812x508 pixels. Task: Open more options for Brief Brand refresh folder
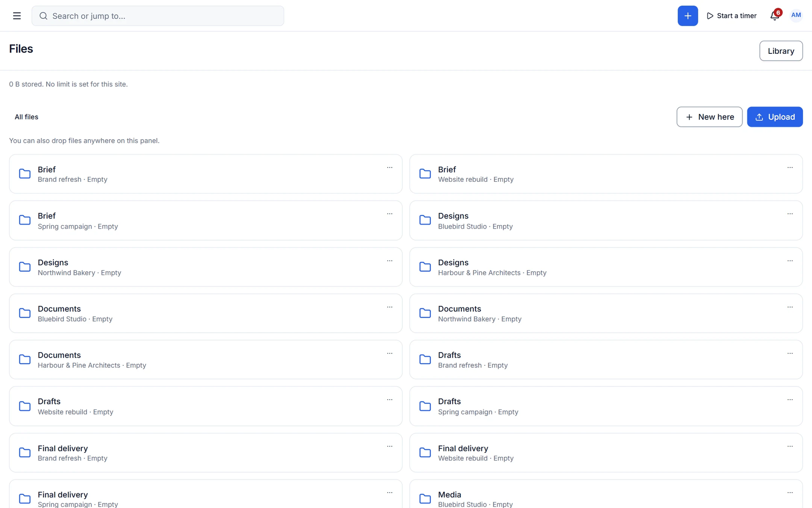[390, 167]
